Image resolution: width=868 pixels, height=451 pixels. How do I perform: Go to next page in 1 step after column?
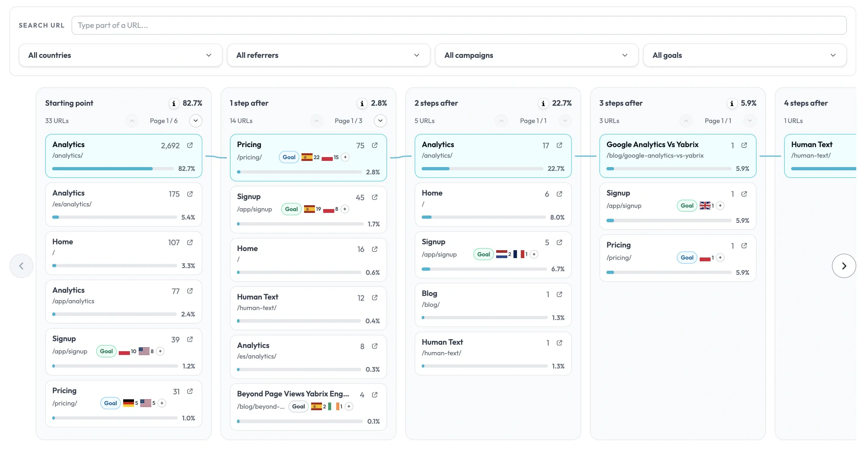pyautogui.click(x=380, y=121)
